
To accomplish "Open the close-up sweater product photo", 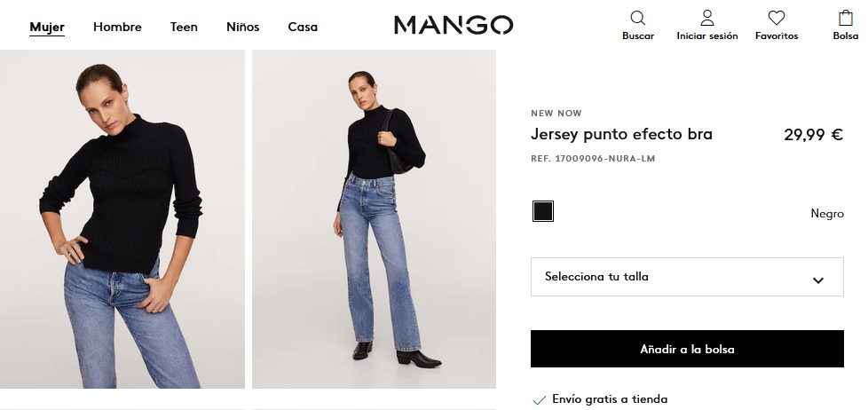I will (122, 219).
